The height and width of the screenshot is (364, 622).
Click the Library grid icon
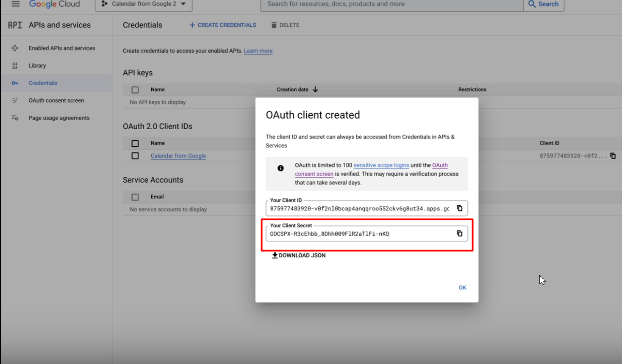(x=15, y=66)
